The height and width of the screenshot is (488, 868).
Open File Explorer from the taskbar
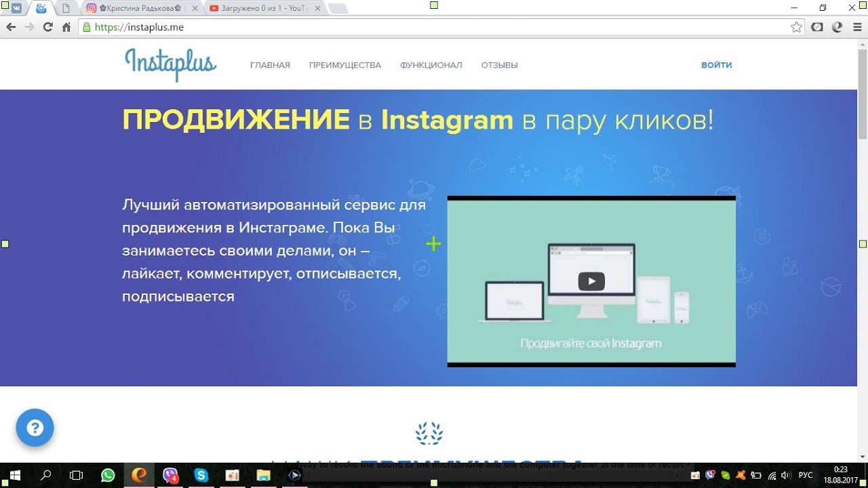[x=263, y=475]
